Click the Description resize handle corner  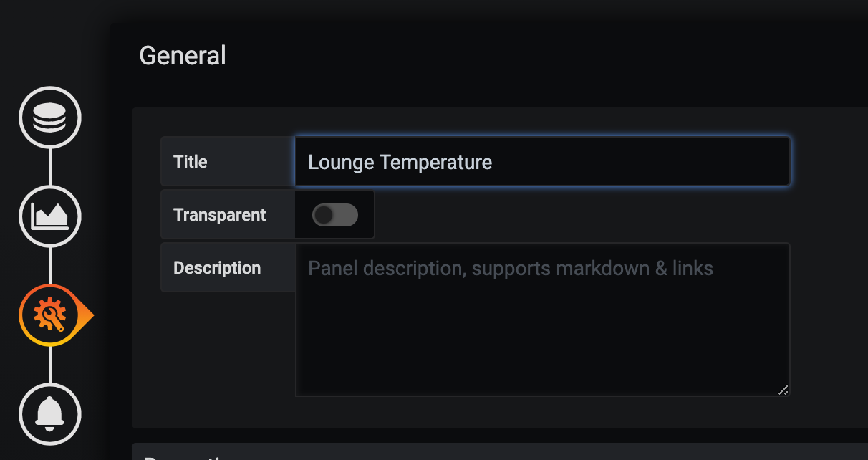[783, 390]
